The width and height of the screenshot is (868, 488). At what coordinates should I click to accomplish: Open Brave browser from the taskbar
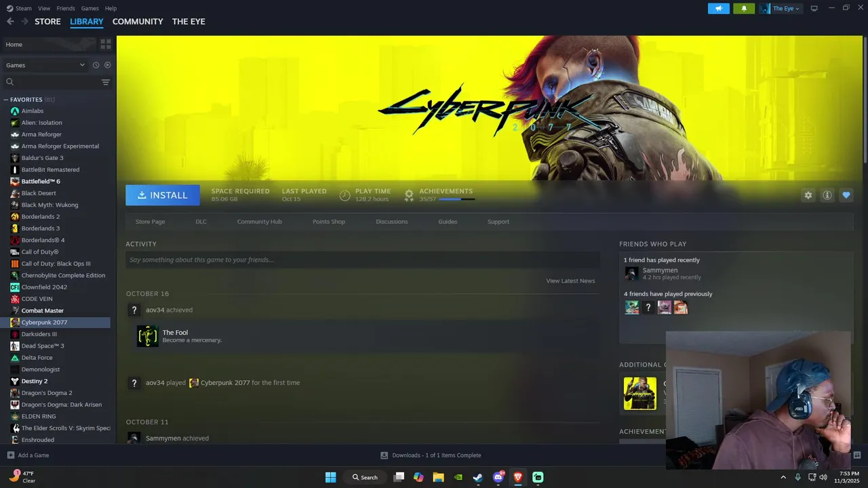coord(518,477)
